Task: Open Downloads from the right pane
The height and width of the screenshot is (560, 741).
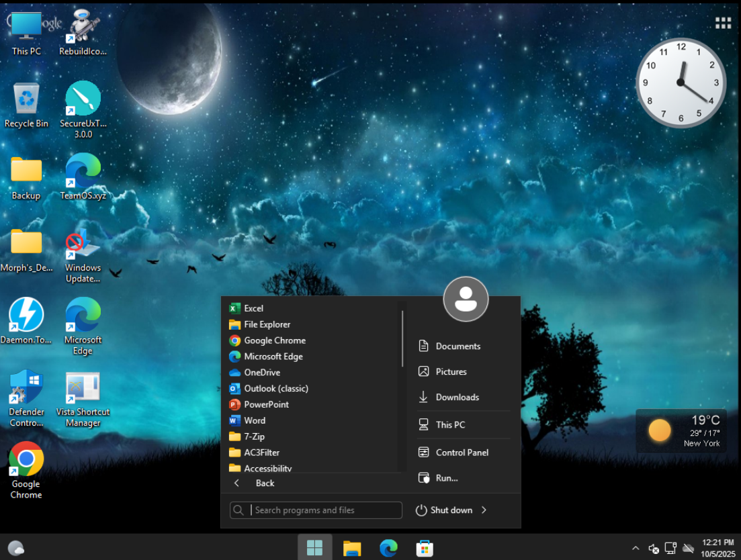Action: (457, 398)
